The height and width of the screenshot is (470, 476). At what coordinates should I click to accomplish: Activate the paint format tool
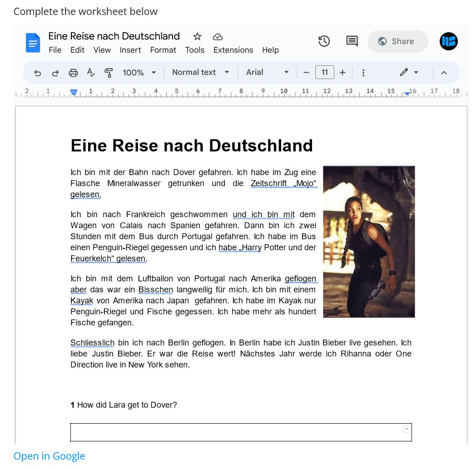pos(109,73)
